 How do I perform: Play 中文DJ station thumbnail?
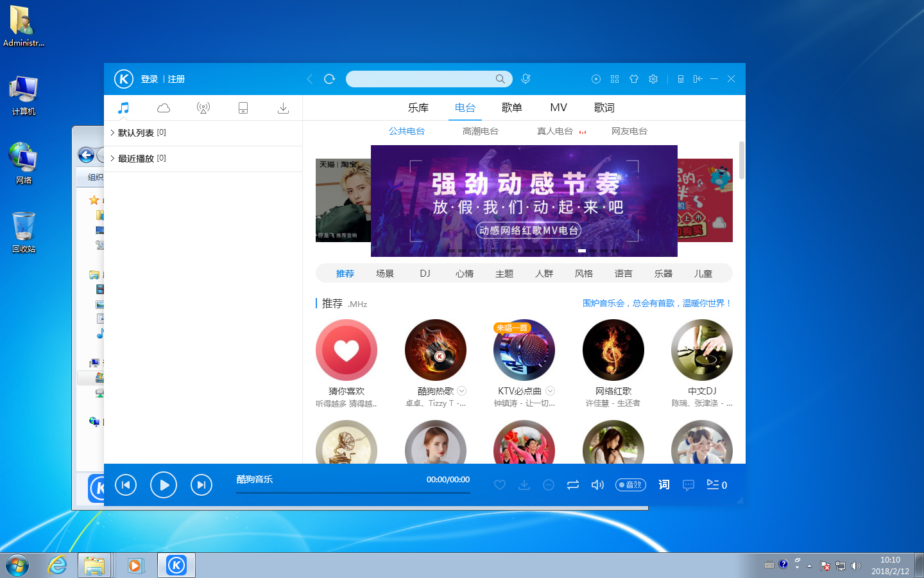click(702, 350)
